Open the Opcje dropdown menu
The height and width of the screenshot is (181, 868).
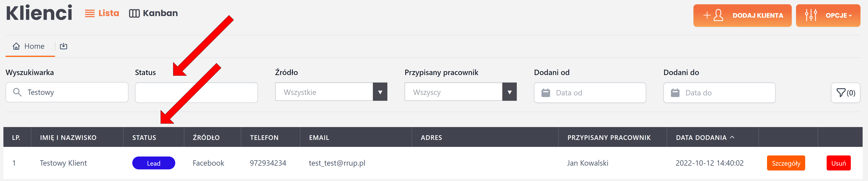828,16
